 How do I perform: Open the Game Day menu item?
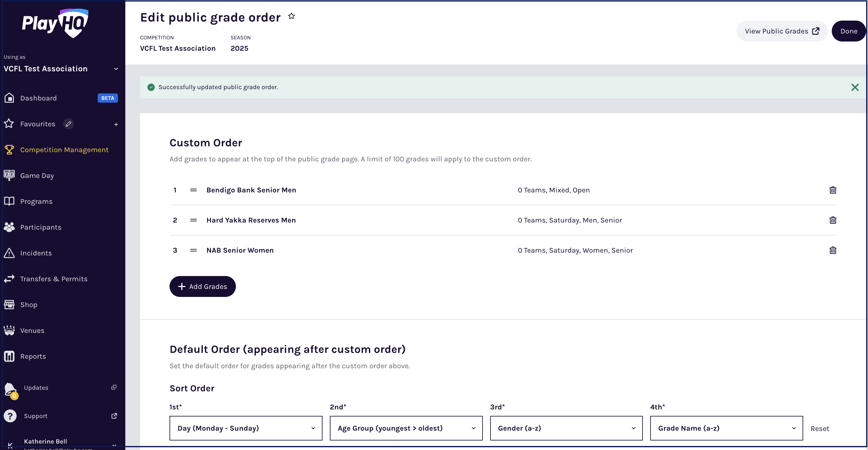click(37, 176)
